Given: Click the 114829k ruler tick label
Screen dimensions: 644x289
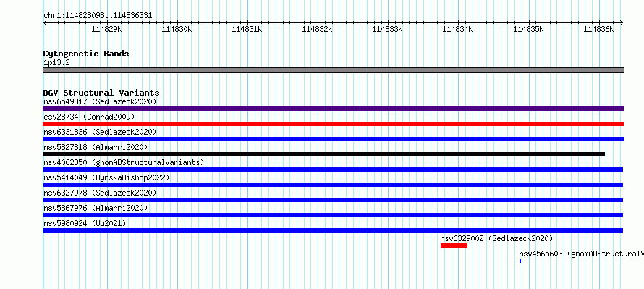Looking at the screenshot, I should click(107, 29).
